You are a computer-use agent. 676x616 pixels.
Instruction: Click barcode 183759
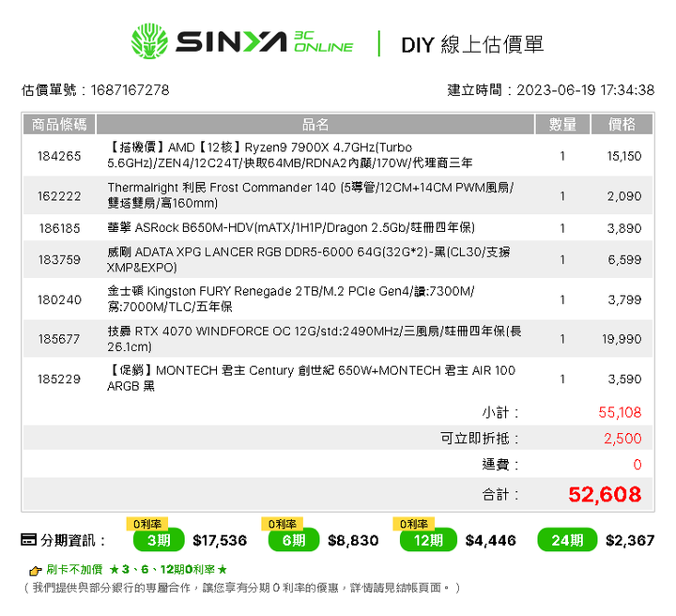pos(59,259)
